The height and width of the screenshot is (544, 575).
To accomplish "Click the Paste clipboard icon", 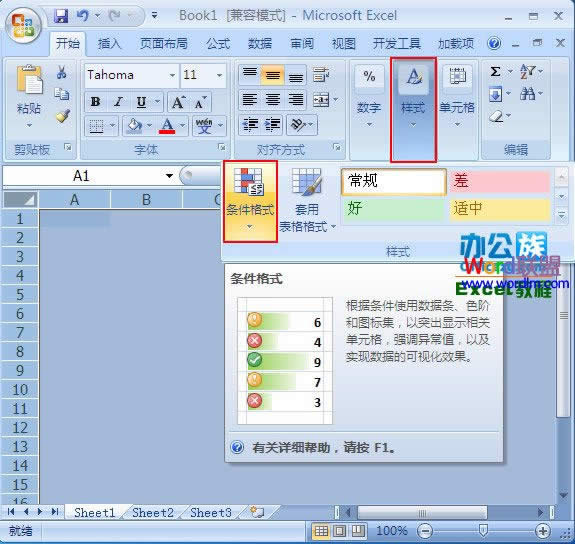I will tap(29, 79).
